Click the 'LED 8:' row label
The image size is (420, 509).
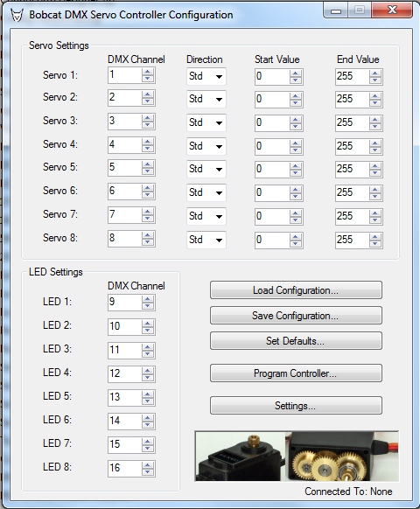pos(57,467)
